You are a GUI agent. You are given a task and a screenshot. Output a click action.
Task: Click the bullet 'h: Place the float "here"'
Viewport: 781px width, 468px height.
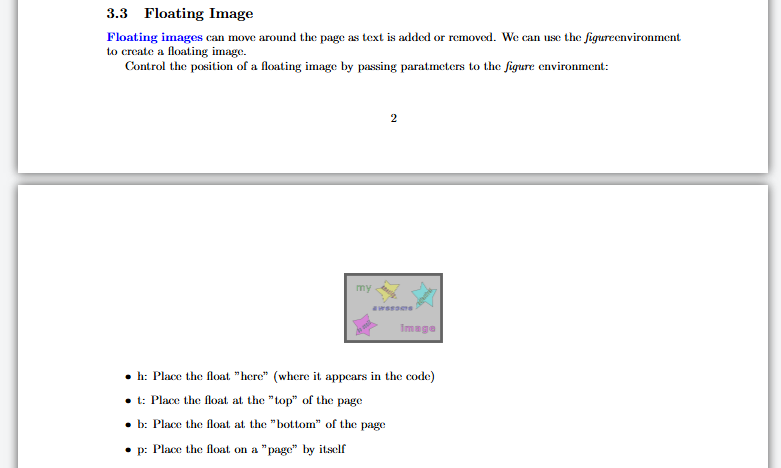click(x=280, y=377)
